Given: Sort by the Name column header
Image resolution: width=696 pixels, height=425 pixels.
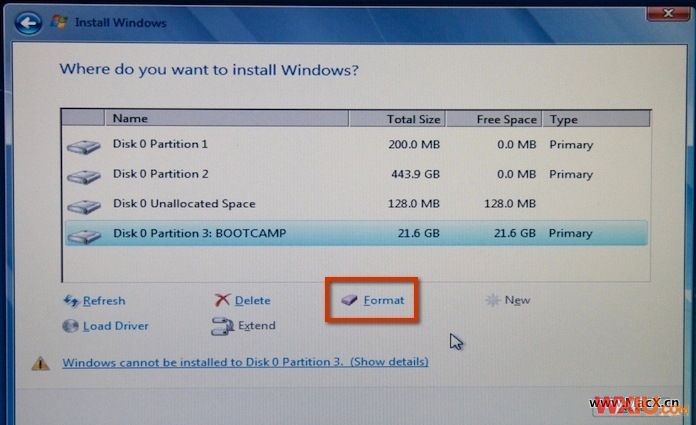Looking at the screenshot, I should 226,119.
